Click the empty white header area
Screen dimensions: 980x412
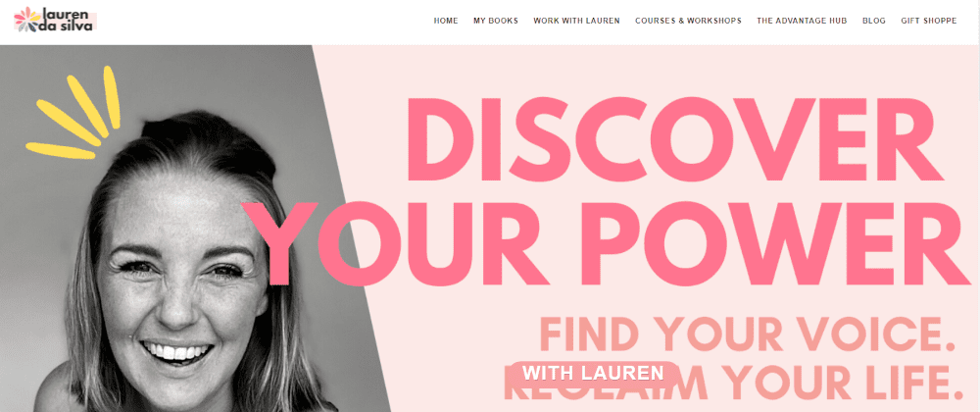263,22
